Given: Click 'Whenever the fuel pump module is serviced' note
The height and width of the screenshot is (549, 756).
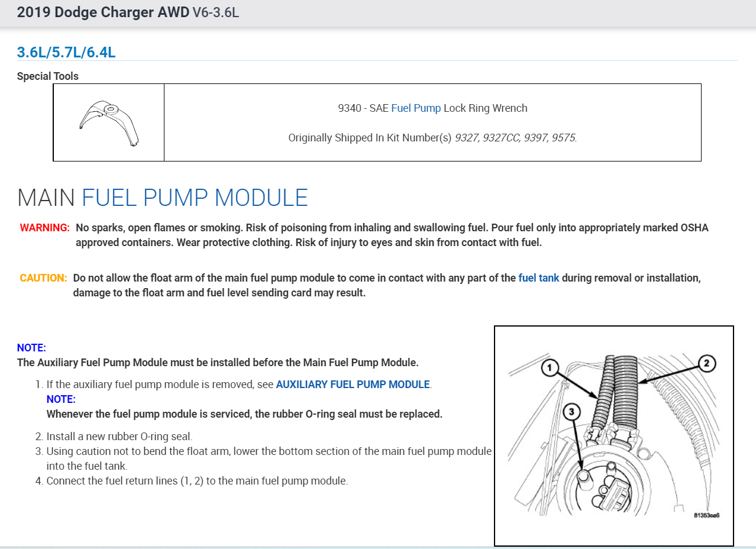Looking at the screenshot, I should tap(244, 414).
